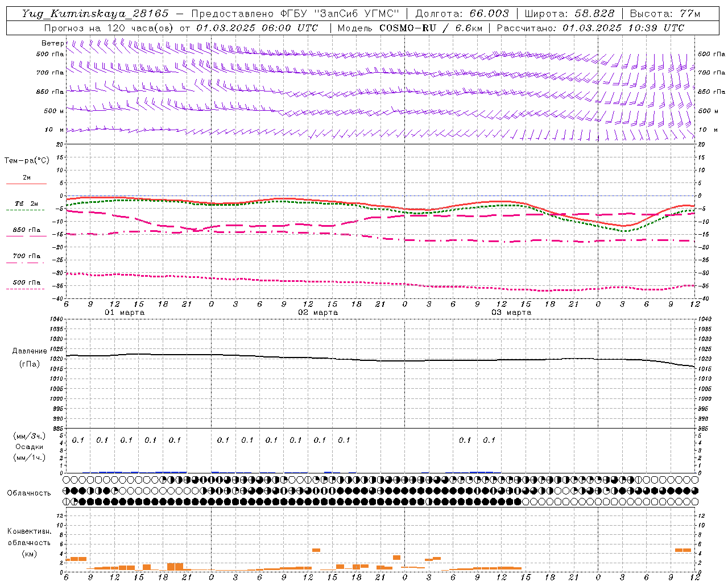The width and height of the screenshot is (728, 582).
Task: Click the (км) unit of convective cloudiness
Action: [29, 554]
